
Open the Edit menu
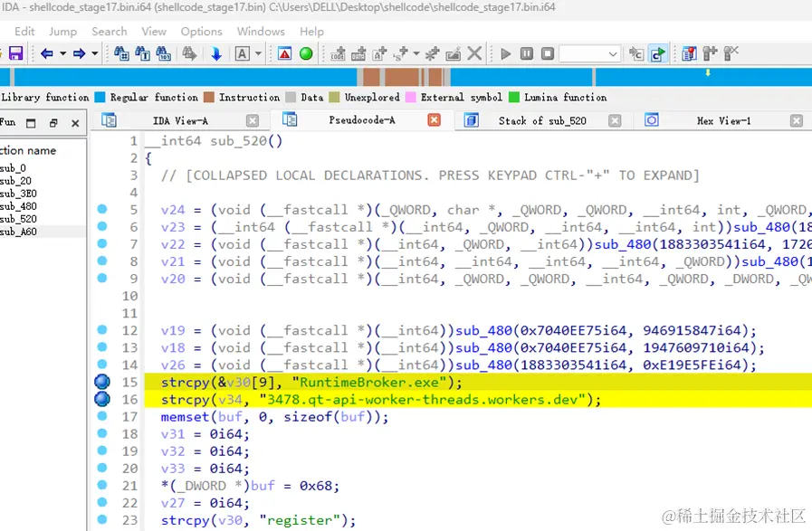click(24, 32)
